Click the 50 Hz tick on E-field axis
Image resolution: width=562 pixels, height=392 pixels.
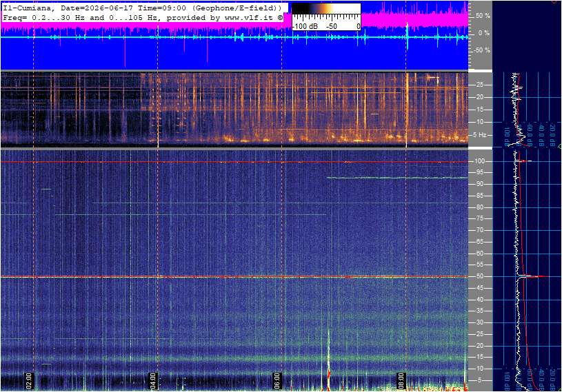coord(479,276)
